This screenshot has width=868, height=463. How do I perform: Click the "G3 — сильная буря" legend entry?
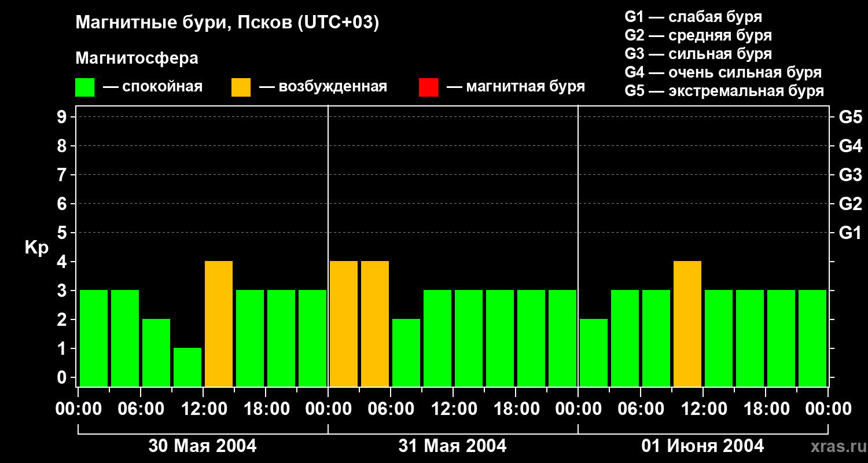pos(698,54)
